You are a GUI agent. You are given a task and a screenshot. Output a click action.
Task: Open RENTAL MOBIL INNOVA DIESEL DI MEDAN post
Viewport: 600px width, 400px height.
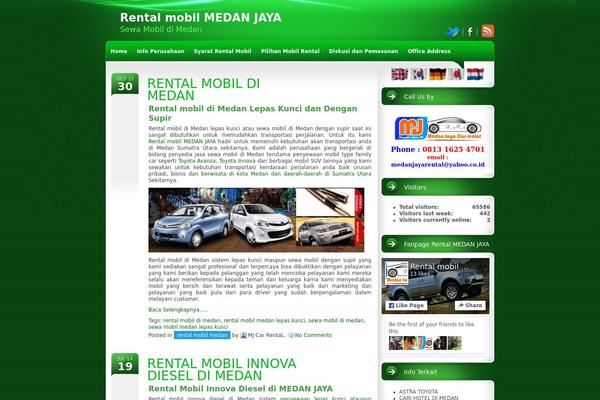[222, 369]
